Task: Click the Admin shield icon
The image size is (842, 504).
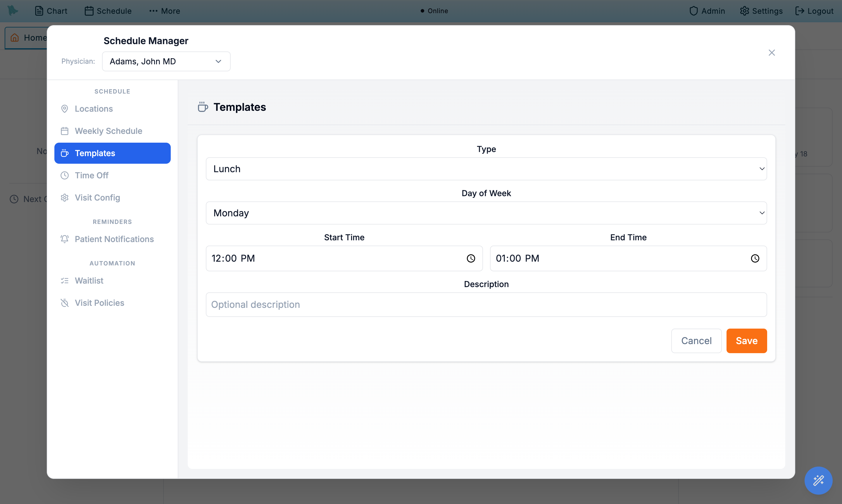Action: point(693,11)
